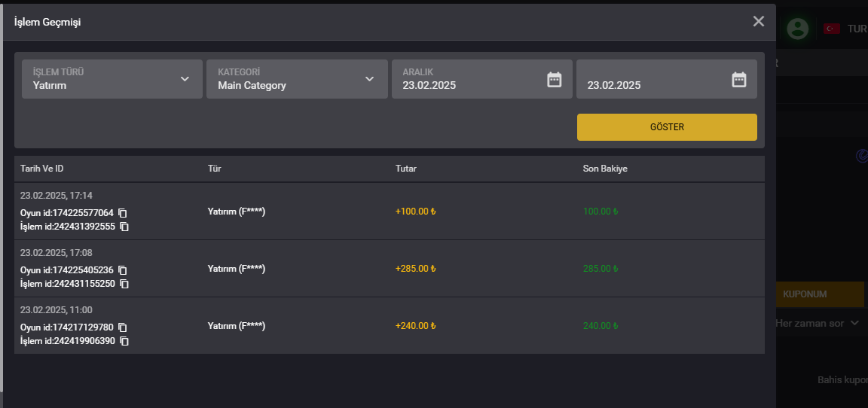Click Yatırım (F****) in the 17:08 row

point(237,269)
